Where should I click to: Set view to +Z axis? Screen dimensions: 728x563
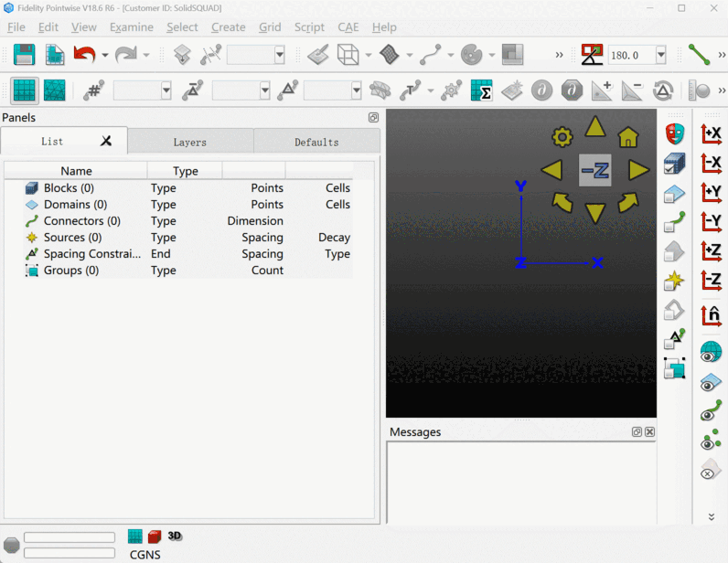tap(712, 251)
